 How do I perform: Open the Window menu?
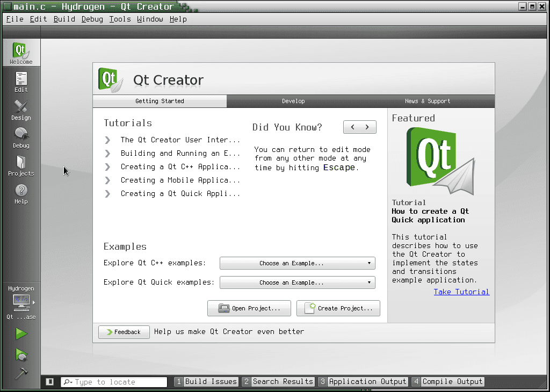click(150, 19)
